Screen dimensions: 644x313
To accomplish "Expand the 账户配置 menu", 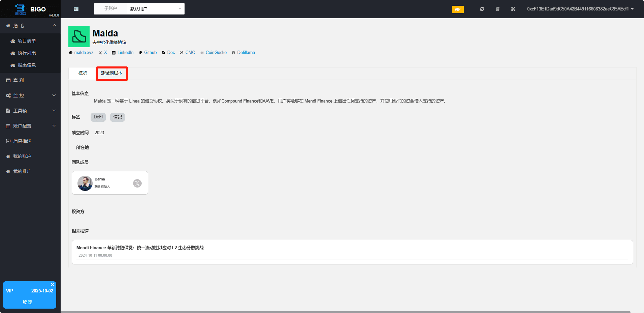I will click(x=30, y=126).
